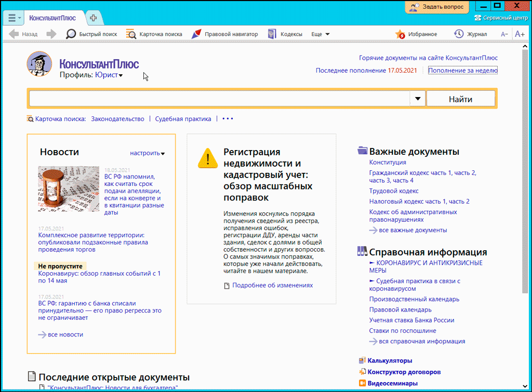Open news about гарантию с банка списали
Viewport: 532px width, 392px height.
point(100,310)
